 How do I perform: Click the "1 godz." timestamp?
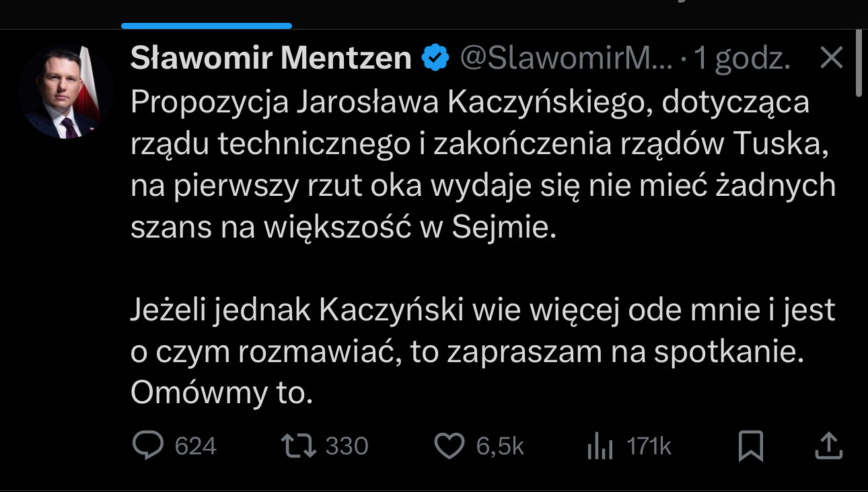[x=742, y=59]
